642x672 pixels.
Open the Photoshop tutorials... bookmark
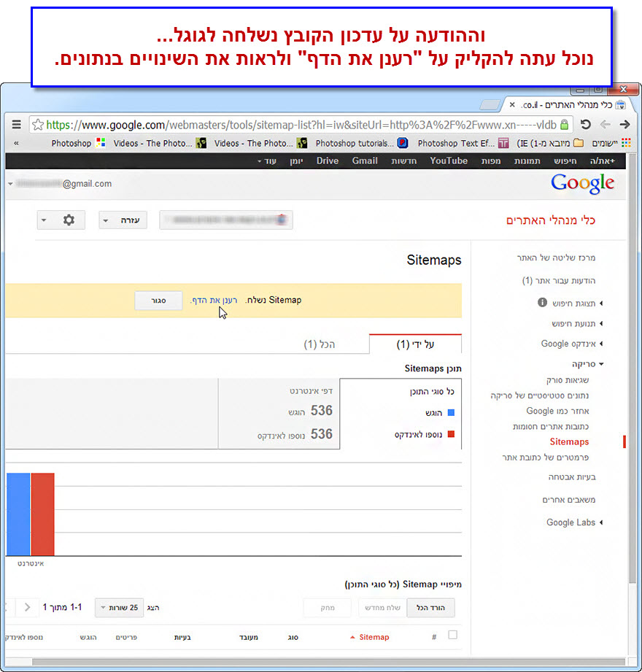click(x=362, y=143)
